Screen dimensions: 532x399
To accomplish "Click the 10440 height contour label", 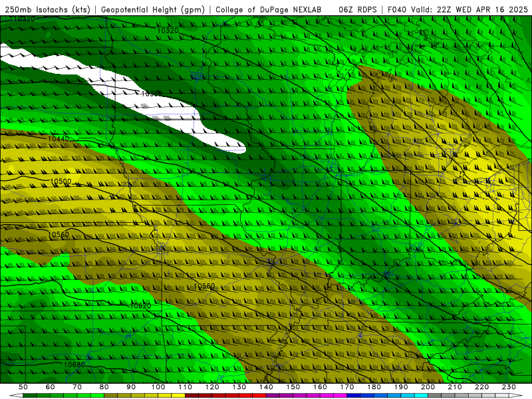I will (x=59, y=139).
